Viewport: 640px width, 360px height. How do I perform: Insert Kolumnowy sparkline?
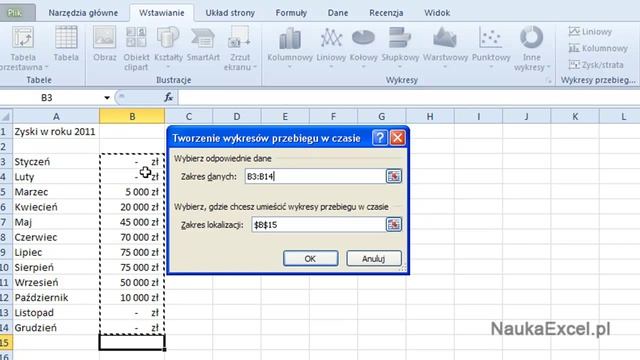(598, 48)
